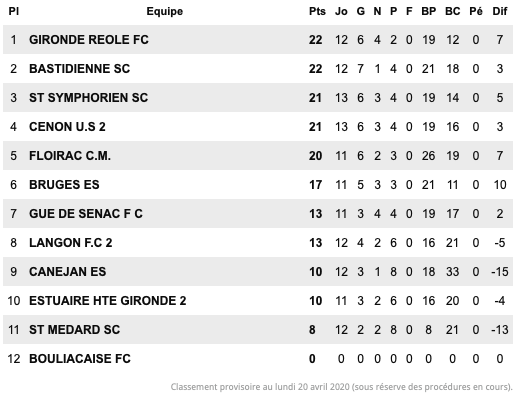The height and width of the screenshot is (399, 516).
Task: Click the BP column header
Action: [x=429, y=11]
